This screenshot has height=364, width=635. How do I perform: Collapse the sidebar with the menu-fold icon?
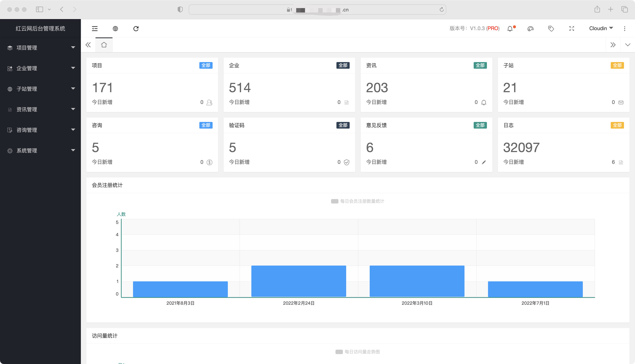pyautogui.click(x=95, y=28)
